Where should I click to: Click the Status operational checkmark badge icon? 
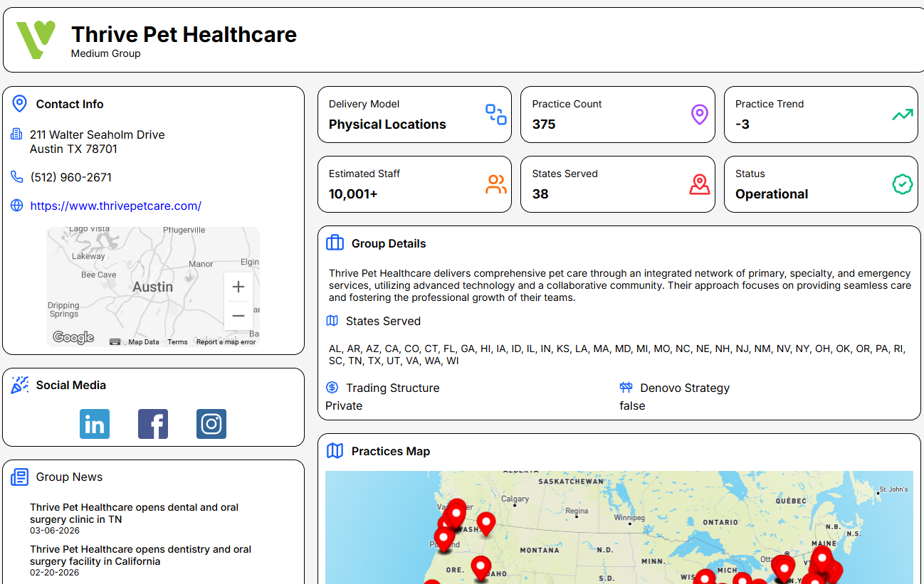point(902,184)
